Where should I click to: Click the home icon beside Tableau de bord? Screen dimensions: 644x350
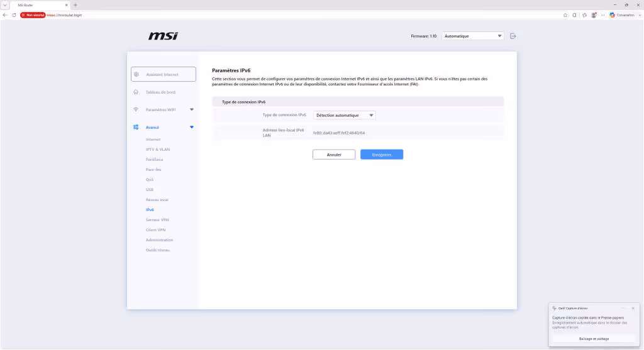[136, 92]
